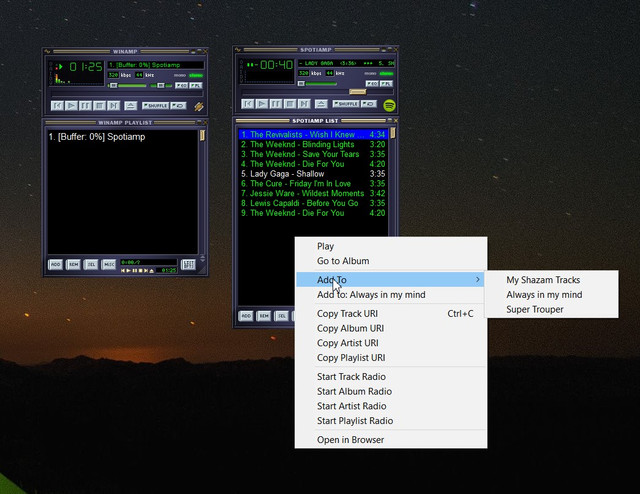Adjust the Winamp balance slider

tap(161, 86)
